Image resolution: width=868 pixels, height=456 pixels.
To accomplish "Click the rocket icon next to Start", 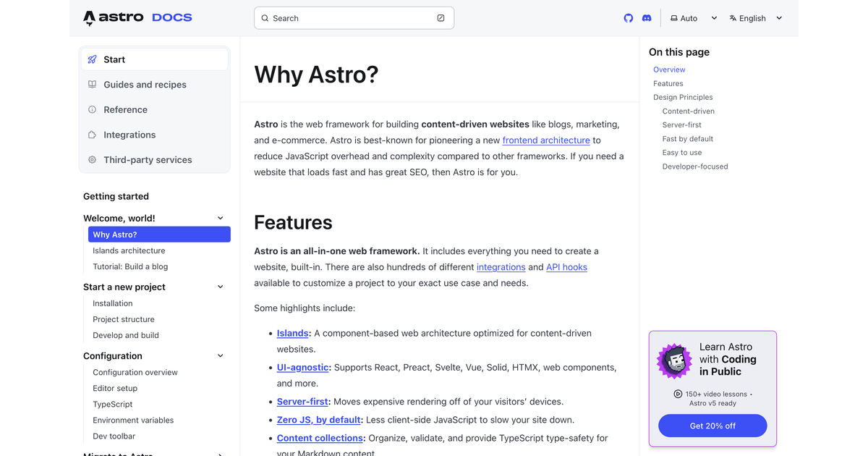I will [92, 59].
